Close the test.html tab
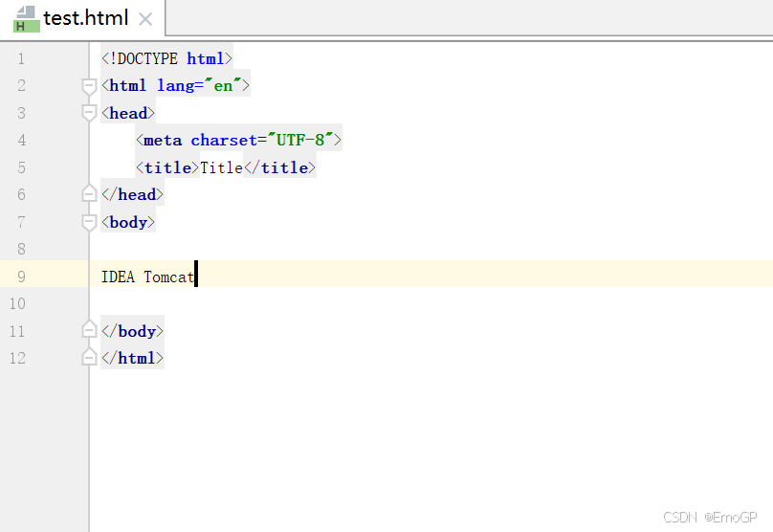The image size is (773, 532). tap(145, 19)
